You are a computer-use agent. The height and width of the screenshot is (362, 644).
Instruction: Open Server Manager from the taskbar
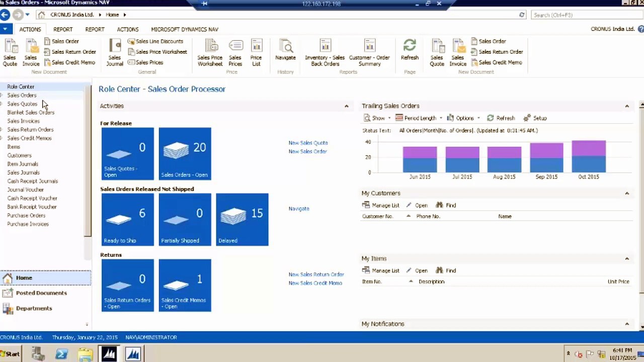pos(38,354)
